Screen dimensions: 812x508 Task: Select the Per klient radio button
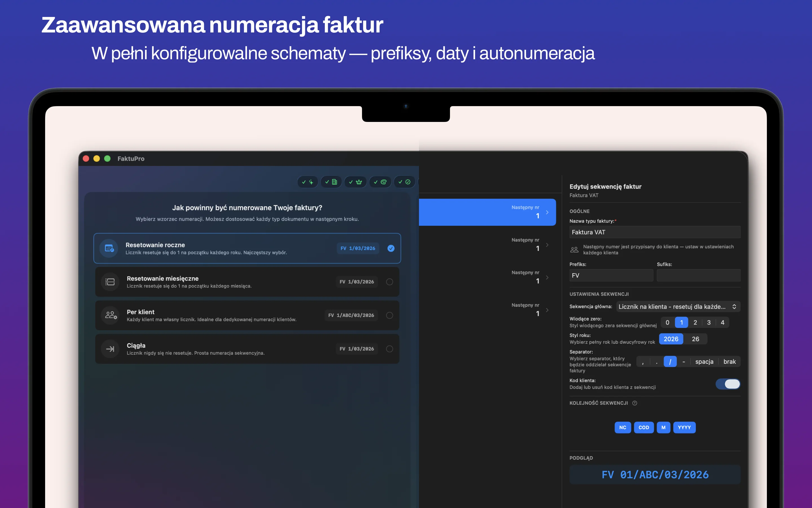pyautogui.click(x=389, y=315)
